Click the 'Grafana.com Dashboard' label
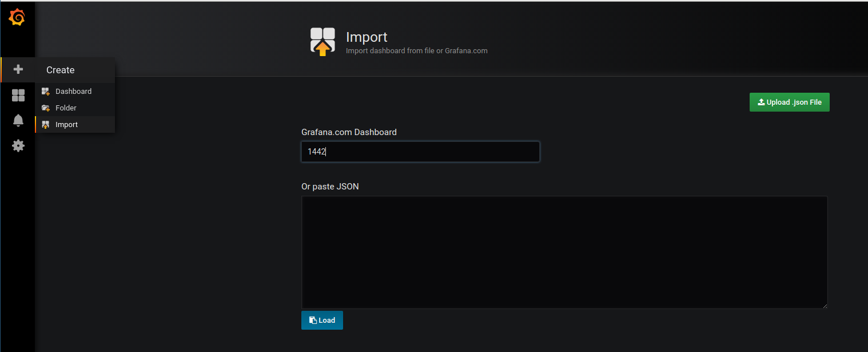868x352 pixels. point(349,132)
